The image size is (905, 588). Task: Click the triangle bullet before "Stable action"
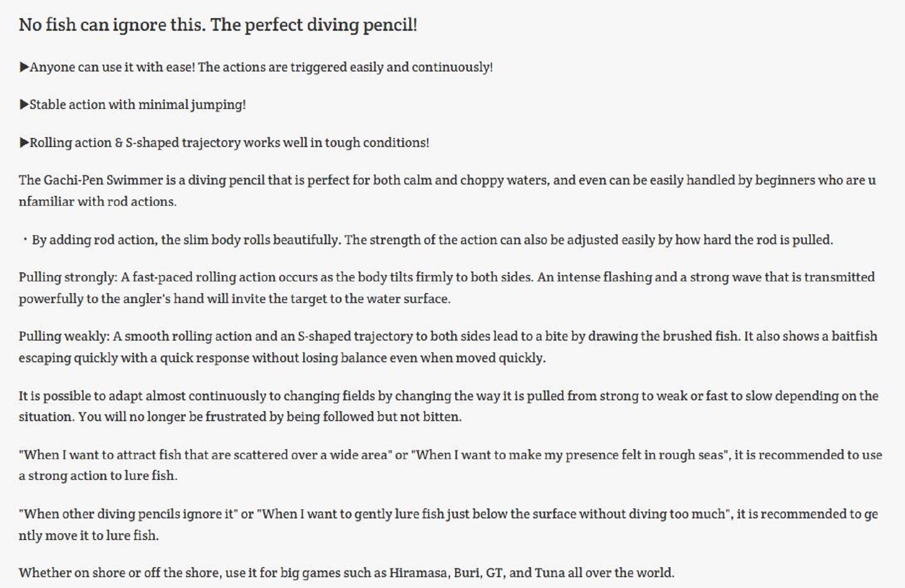24,105
